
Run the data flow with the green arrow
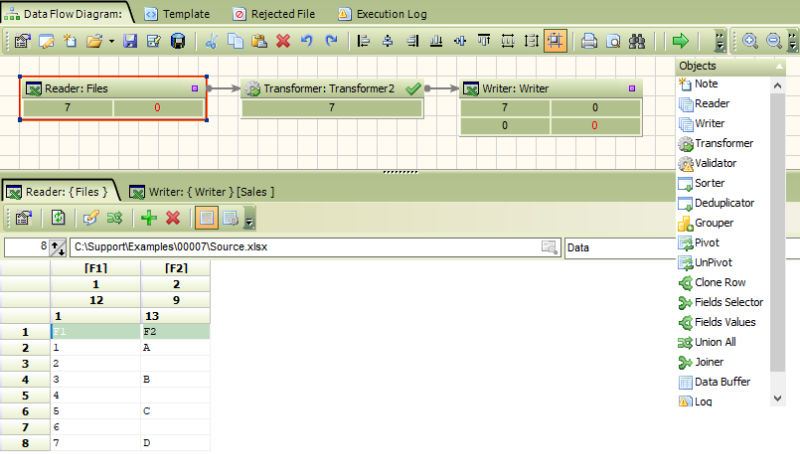coord(681,41)
